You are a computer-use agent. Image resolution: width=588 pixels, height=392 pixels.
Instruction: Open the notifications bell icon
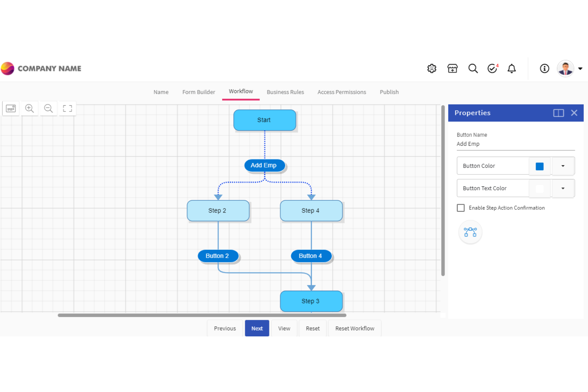pos(512,68)
